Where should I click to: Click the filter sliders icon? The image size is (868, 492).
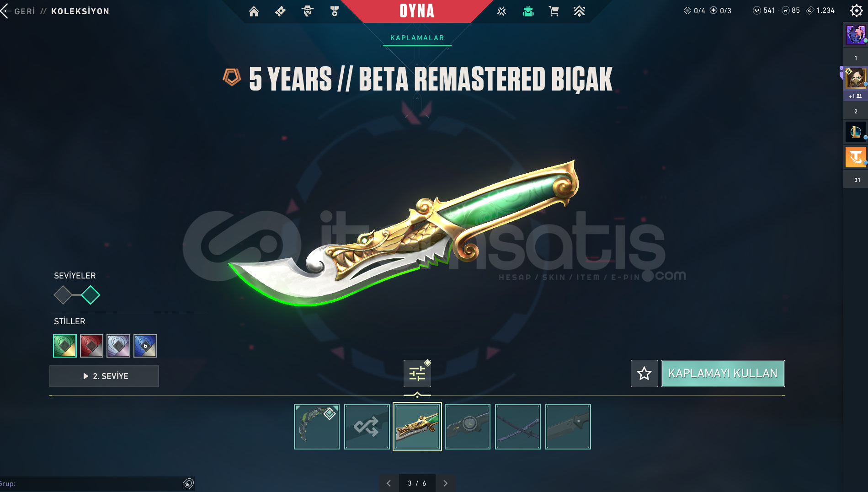point(417,374)
